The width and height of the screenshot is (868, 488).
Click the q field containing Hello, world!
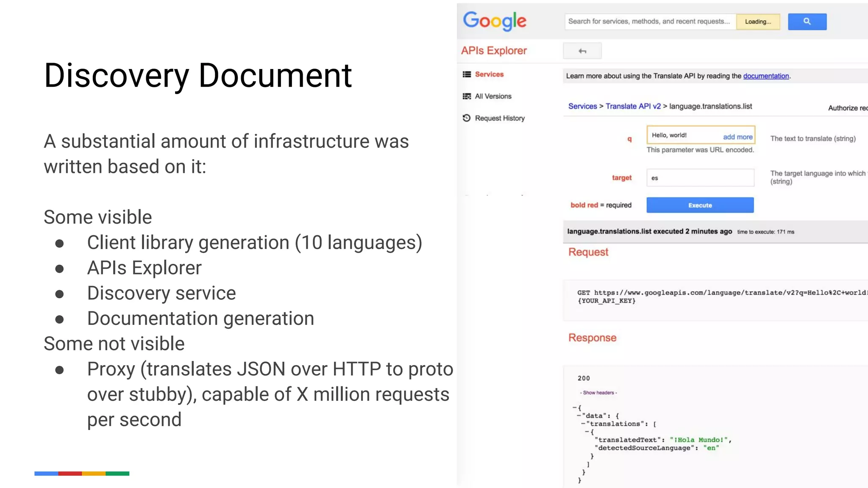tap(701, 135)
